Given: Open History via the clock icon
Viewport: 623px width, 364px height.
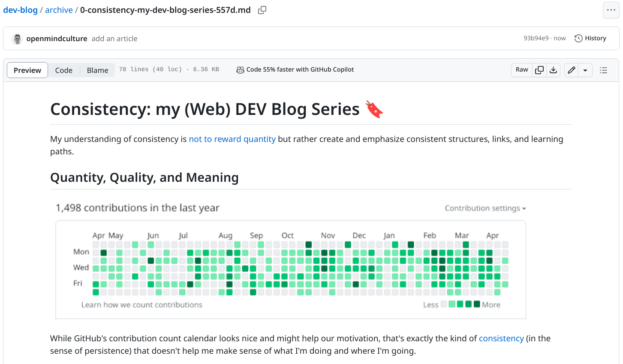Looking at the screenshot, I should click(578, 38).
